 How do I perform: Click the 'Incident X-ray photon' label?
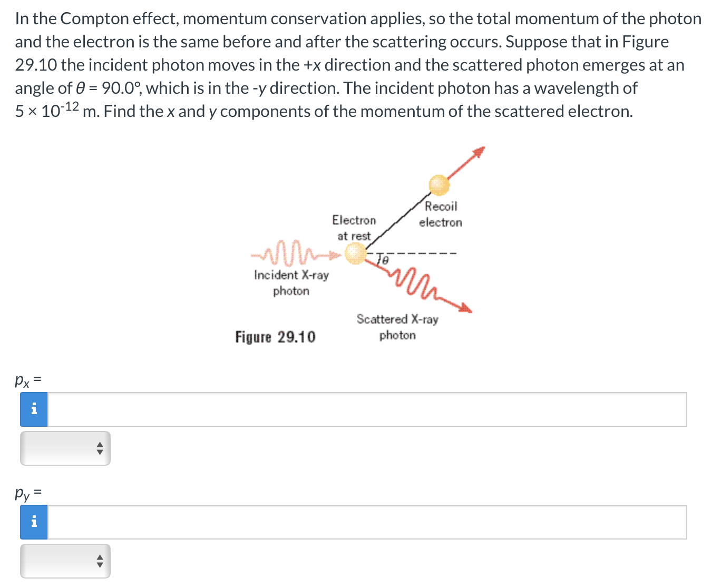tap(290, 283)
